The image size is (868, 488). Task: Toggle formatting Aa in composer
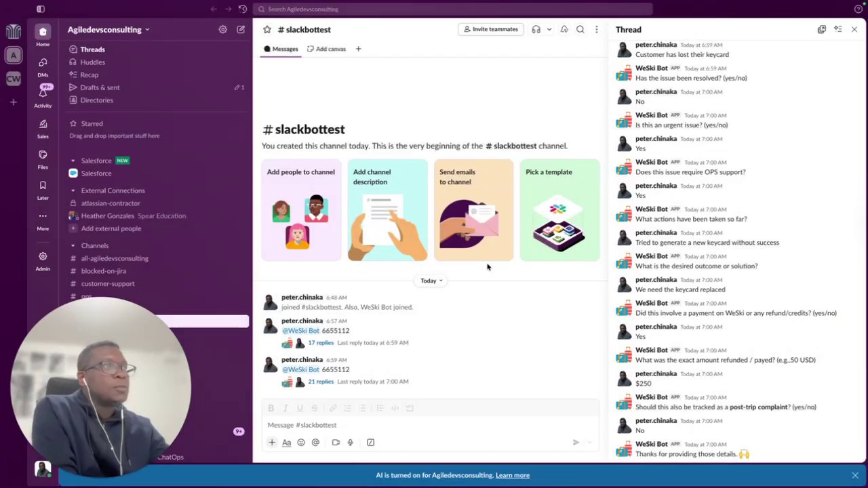(287, 443)
